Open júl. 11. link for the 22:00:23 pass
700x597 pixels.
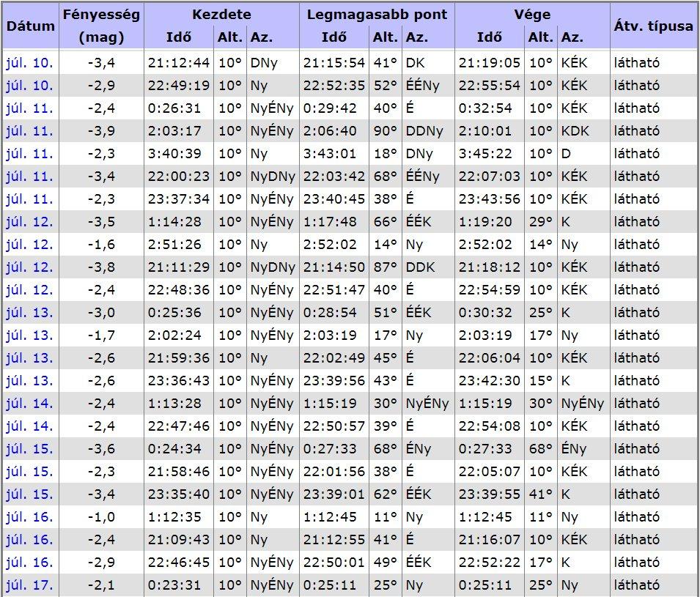tap(29, 177)
